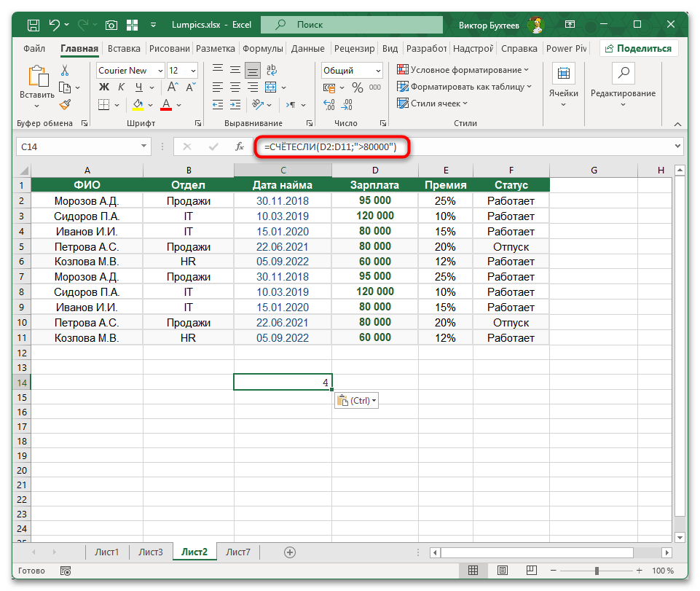The height and width of the screenshot is (591, 700).
Task: Decrease the indent
Action: [217, 104]
